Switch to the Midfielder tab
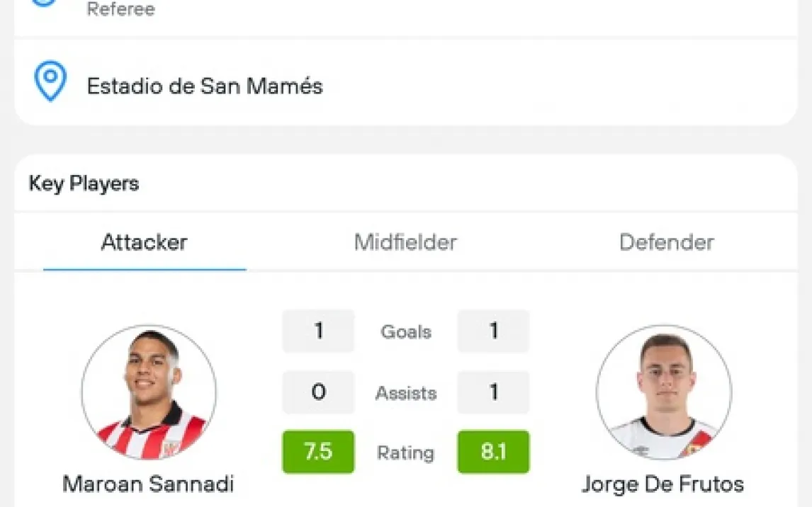This screenshot has height=507, width=812. pyautogui.click(x=405, y=243)
